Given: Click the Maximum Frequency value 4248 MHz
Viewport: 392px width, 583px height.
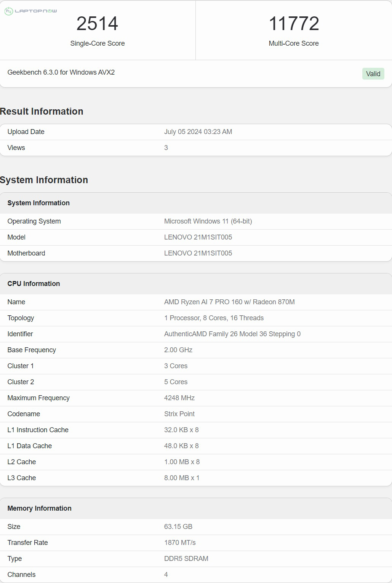Looking at the screenshot, I should 179,398.
